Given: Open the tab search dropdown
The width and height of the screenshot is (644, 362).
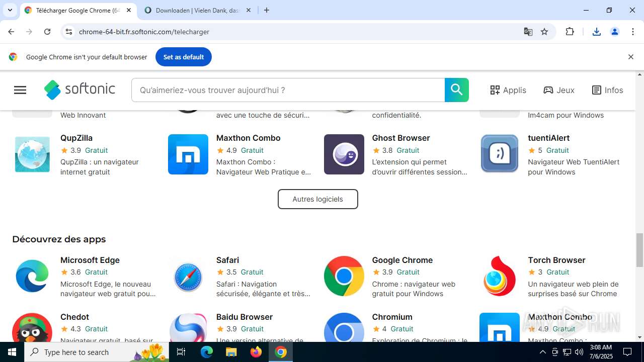Looking at the screenshot, I should 10,10.
